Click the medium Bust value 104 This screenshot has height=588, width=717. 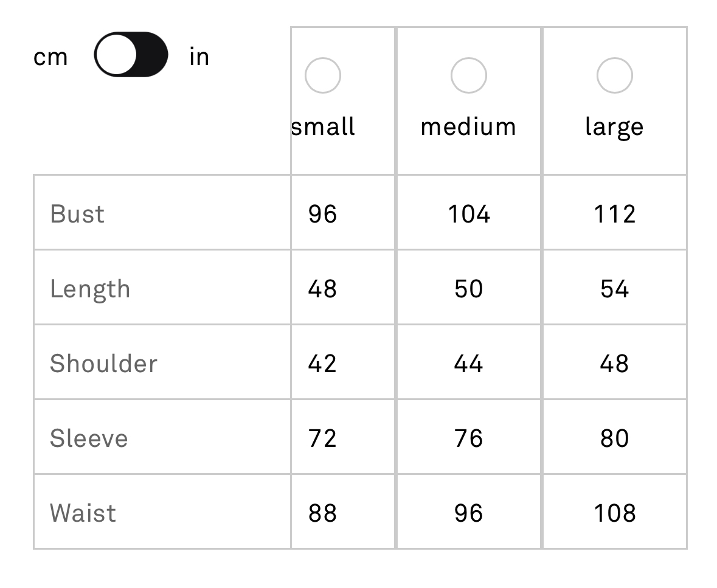coord(469,213)
